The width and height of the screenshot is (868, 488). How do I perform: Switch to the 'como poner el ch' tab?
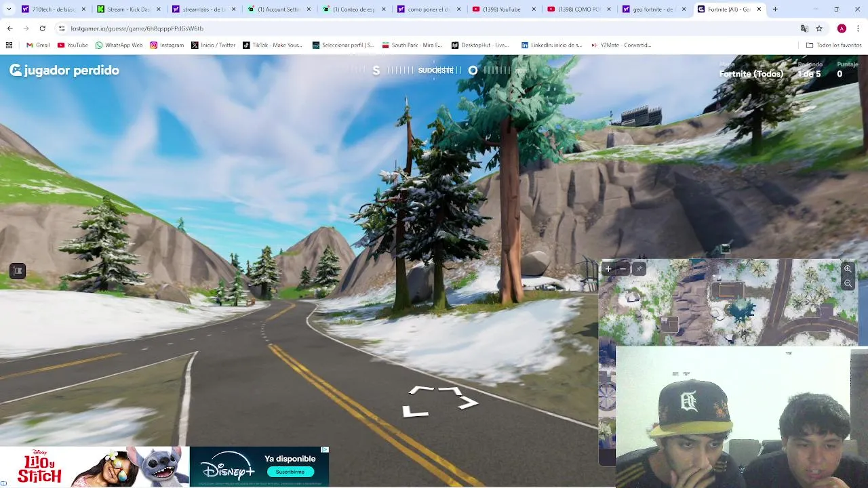(429, 9)
